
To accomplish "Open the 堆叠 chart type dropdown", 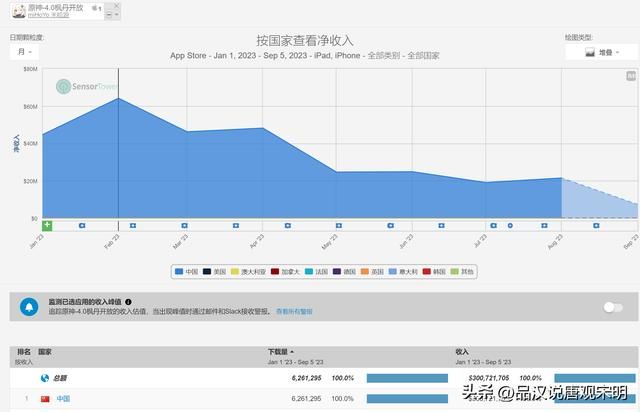I will click(x=602, y=52).
